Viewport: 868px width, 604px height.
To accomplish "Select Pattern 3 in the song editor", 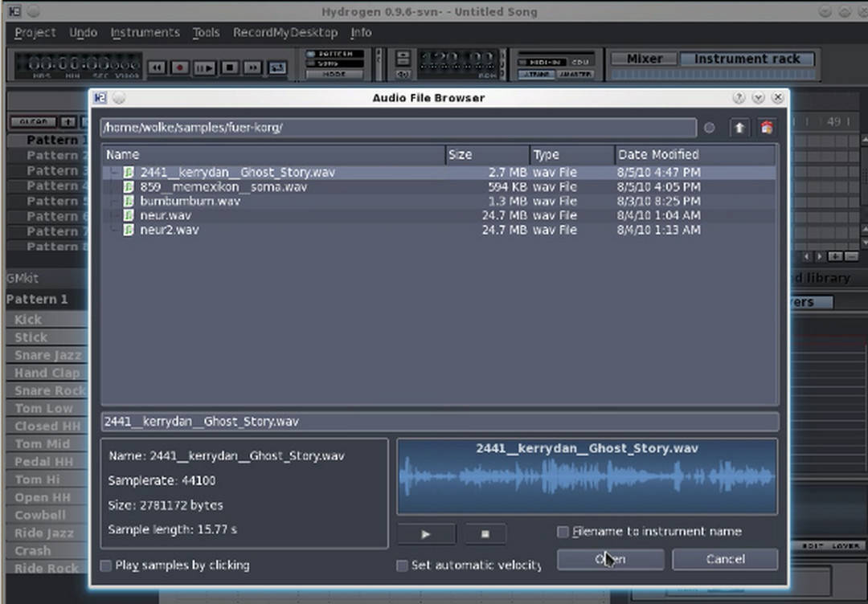I will (x=49, y=171).
